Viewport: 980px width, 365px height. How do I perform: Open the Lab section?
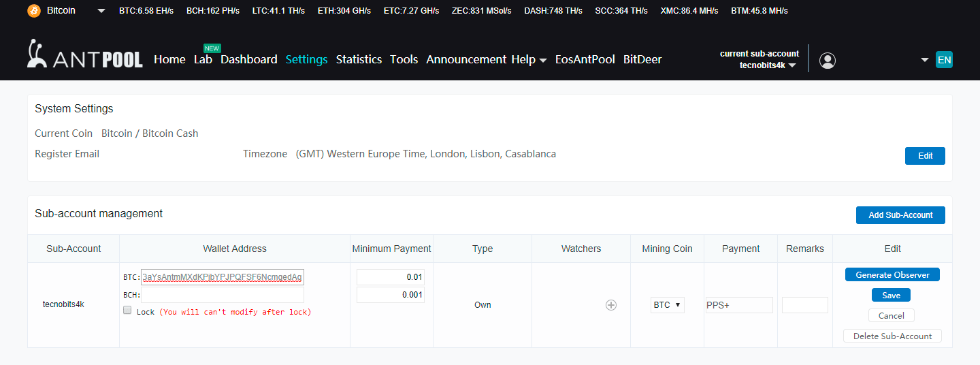(x=203, y=59)
